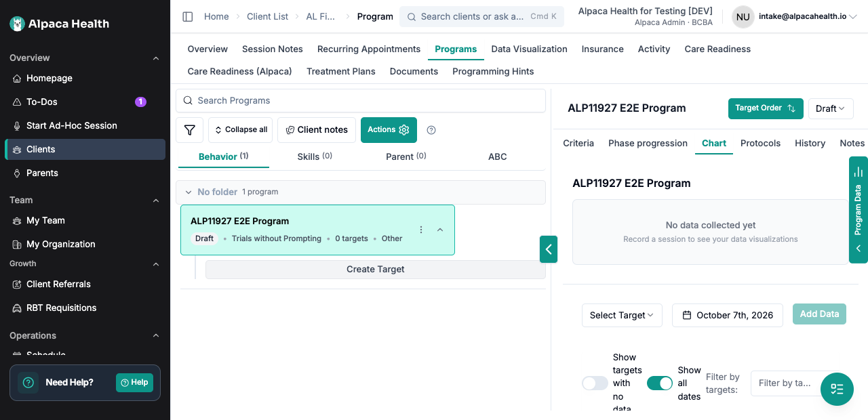Open the Session Notes tab
Screen dimensions: 868x420
[273, 49]
